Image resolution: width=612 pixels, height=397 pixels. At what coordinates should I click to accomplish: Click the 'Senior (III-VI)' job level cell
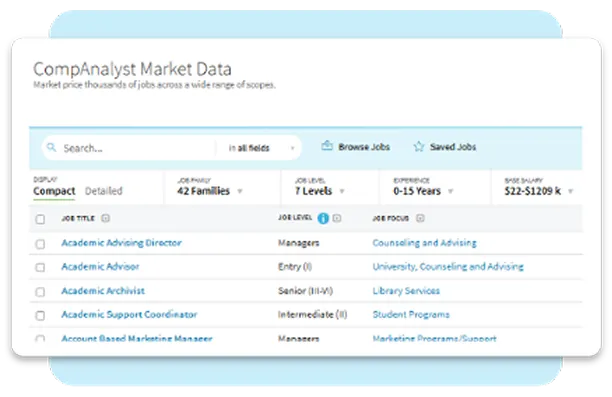(x=306, y=291)
